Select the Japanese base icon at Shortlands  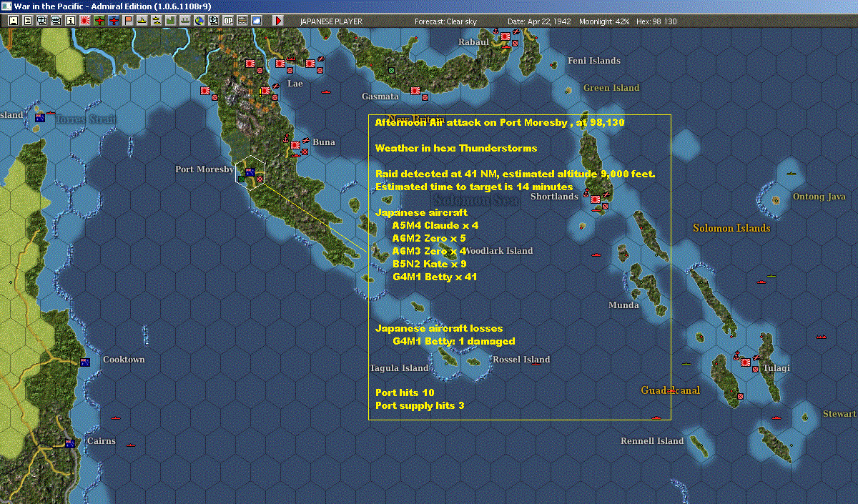[596, 199]
